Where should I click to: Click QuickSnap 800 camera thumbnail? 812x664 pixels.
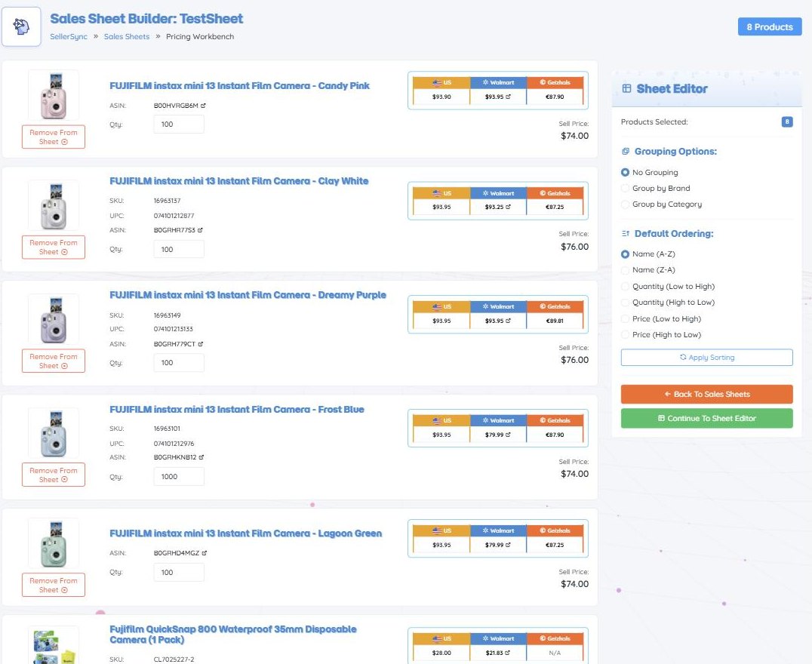click(x=54, y=645)
